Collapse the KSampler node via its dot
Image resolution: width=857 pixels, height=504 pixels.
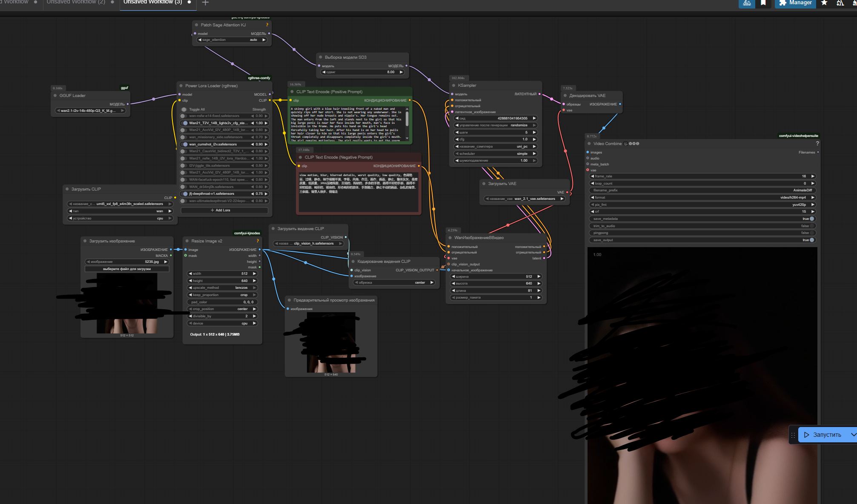(454, 85)
